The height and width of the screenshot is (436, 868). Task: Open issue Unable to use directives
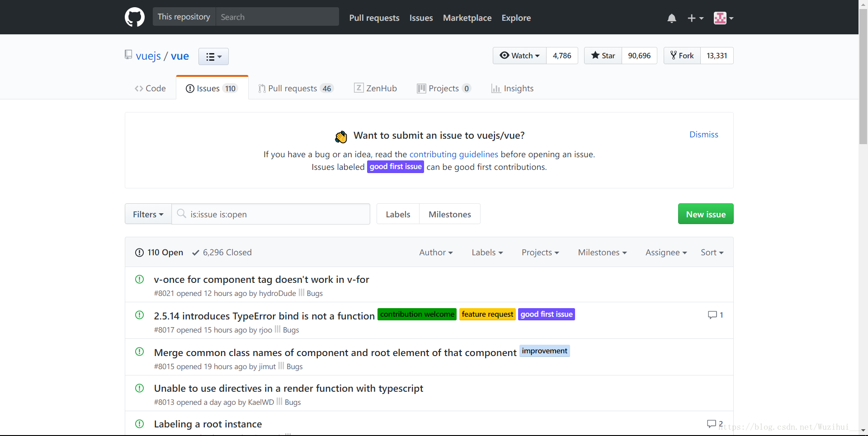click(x=288, y=388)
